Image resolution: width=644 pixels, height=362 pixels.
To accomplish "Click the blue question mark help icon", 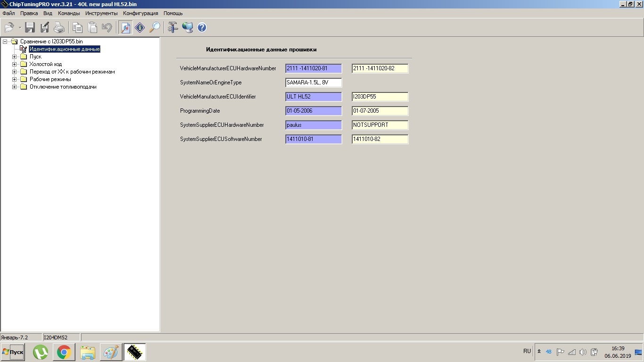I will point(202,27).
